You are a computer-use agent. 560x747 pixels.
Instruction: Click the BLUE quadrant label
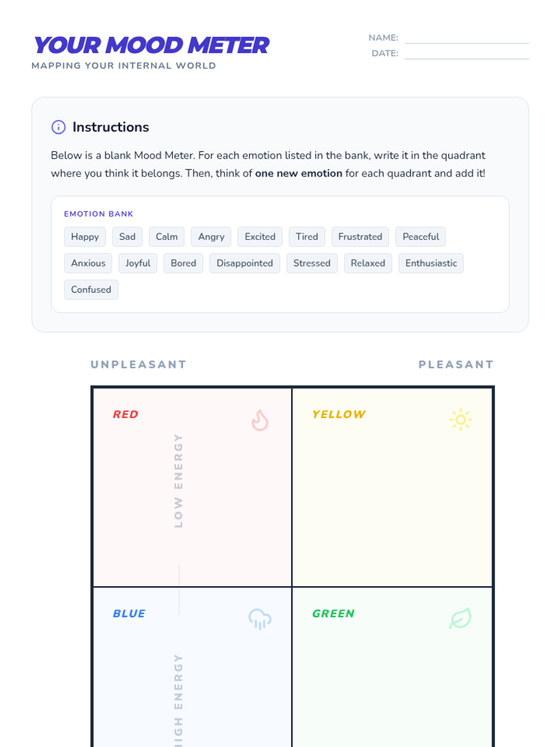click(x=129, y=613)
